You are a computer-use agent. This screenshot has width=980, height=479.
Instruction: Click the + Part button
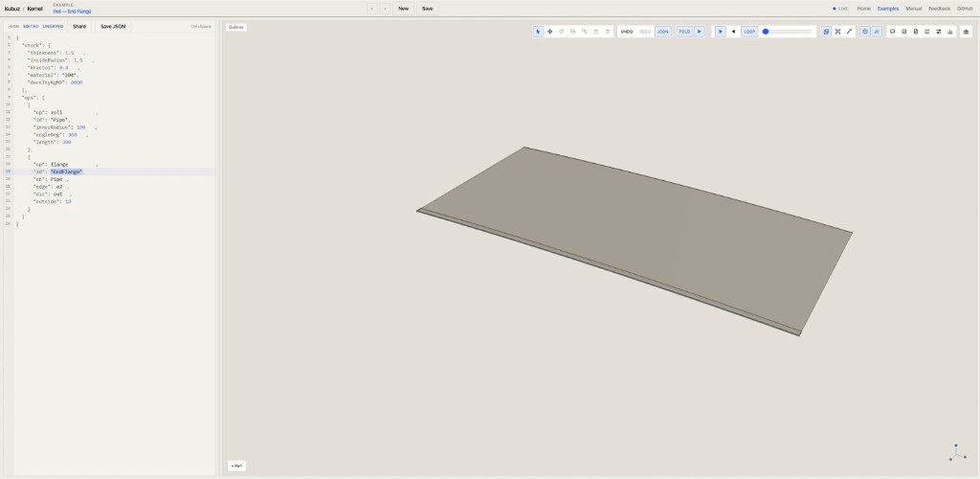tap(236, 466)
